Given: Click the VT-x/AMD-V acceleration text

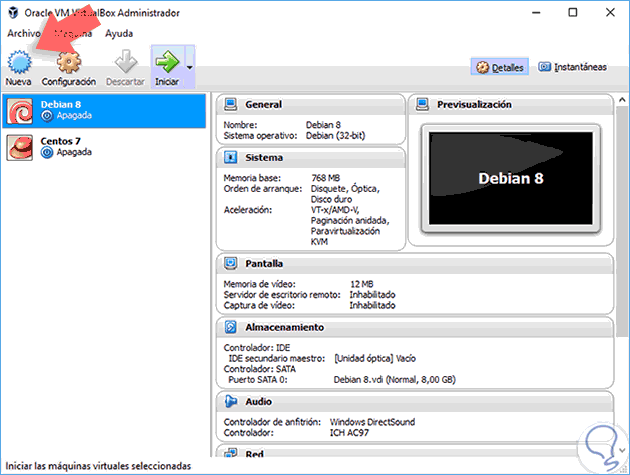Looking at the screenshot, I should coord(335,210).
